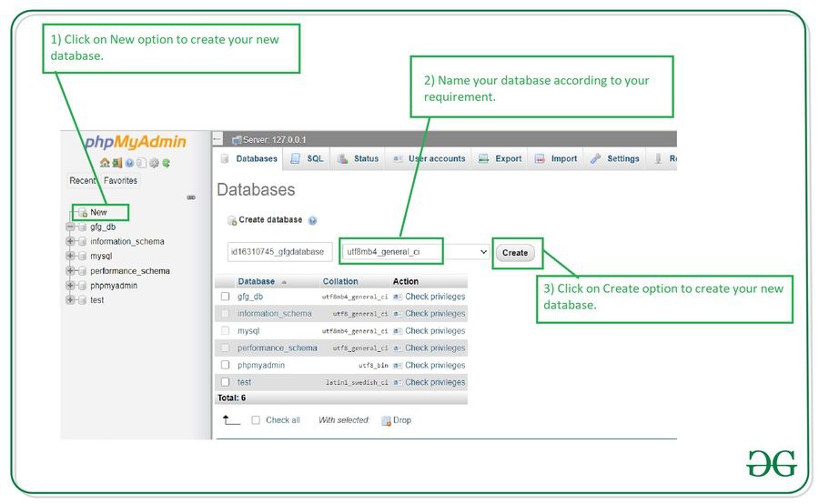Open the Export tab
Viewport: 819px width, 504px height.
click(x=500, y=159)
